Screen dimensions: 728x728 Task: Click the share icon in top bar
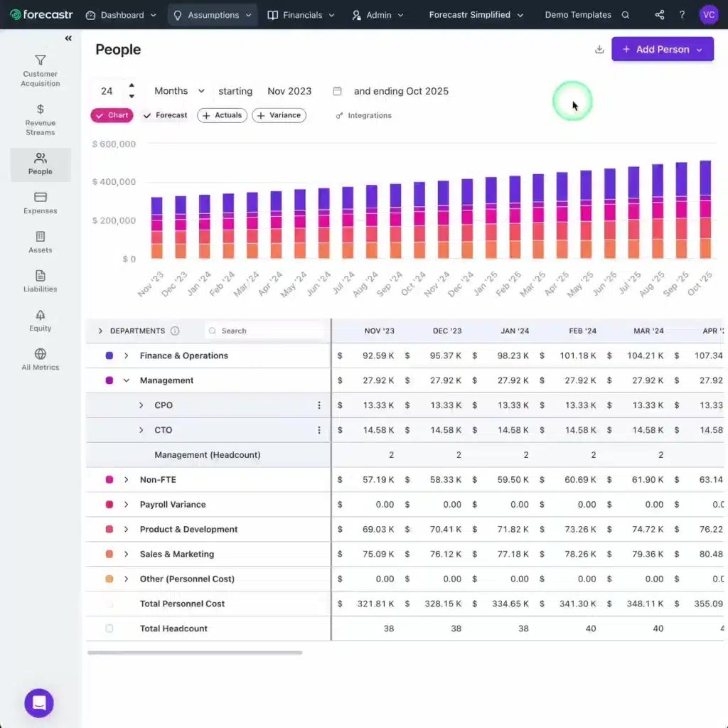[660, 15]
